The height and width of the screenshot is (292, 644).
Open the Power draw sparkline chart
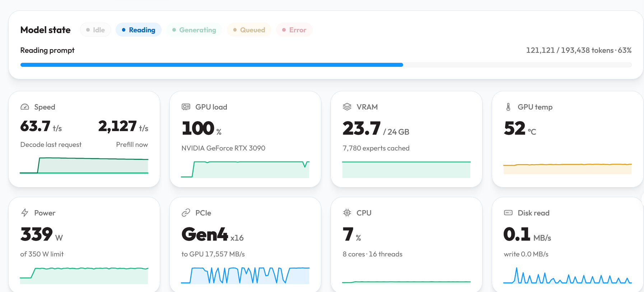(84, 275)
